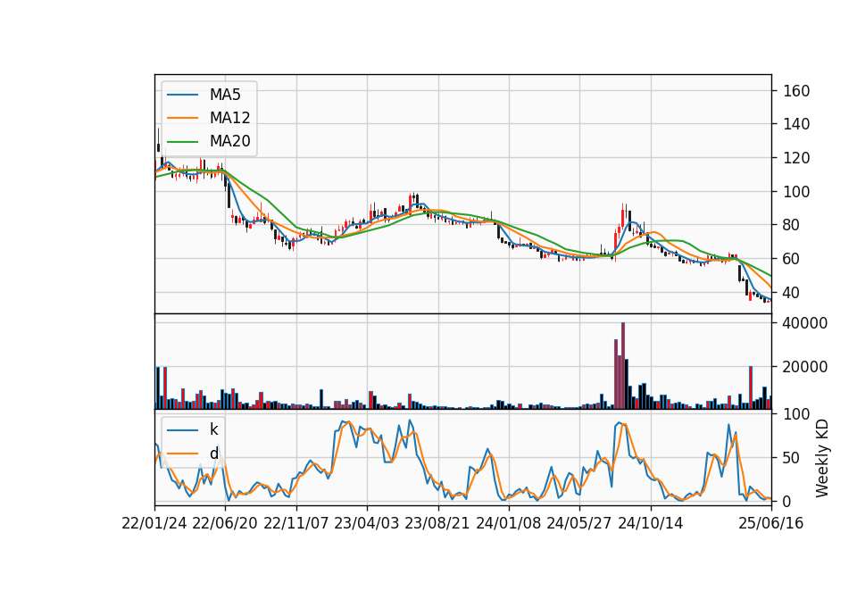Click the MA5 blue line sample in legend
Viewport: 857px width, 616px height.
tap(182, 95)
